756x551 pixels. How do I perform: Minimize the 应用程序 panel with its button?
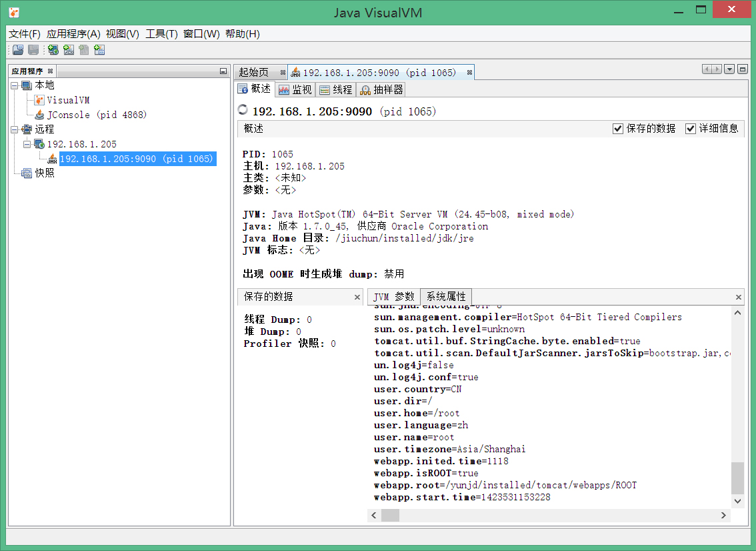[223, 71]
